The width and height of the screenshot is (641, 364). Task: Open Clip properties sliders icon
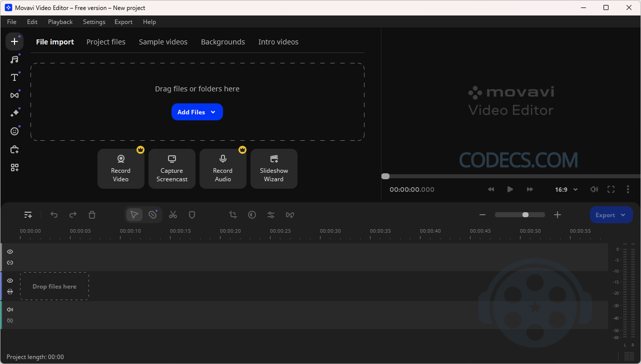tap(271, 215)
